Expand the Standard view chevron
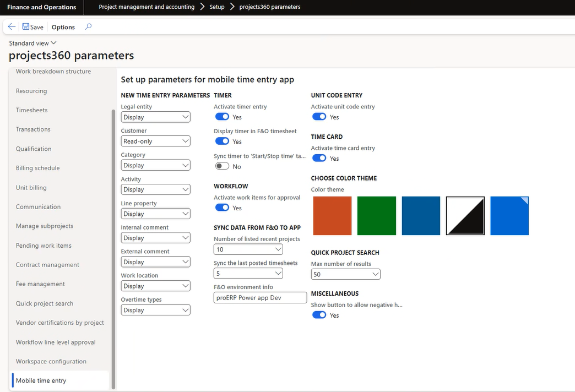Screen dimensions: 575x392 coord(53,43)
